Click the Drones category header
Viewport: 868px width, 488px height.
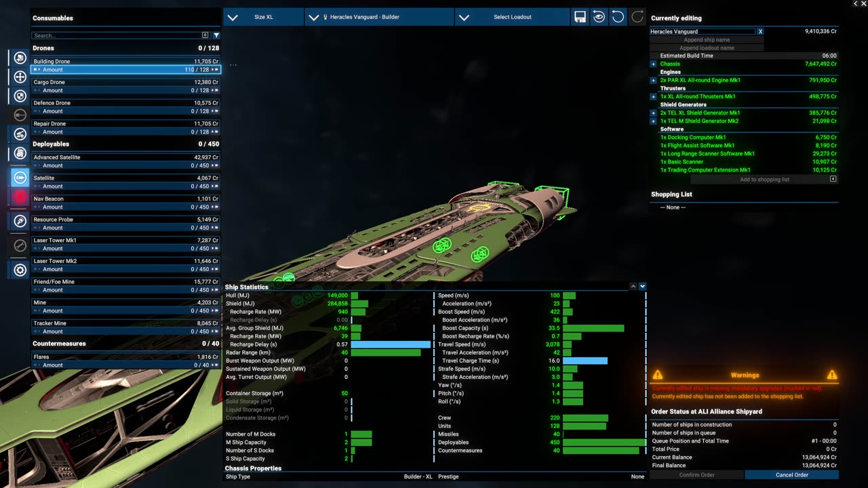pos(125,48)
